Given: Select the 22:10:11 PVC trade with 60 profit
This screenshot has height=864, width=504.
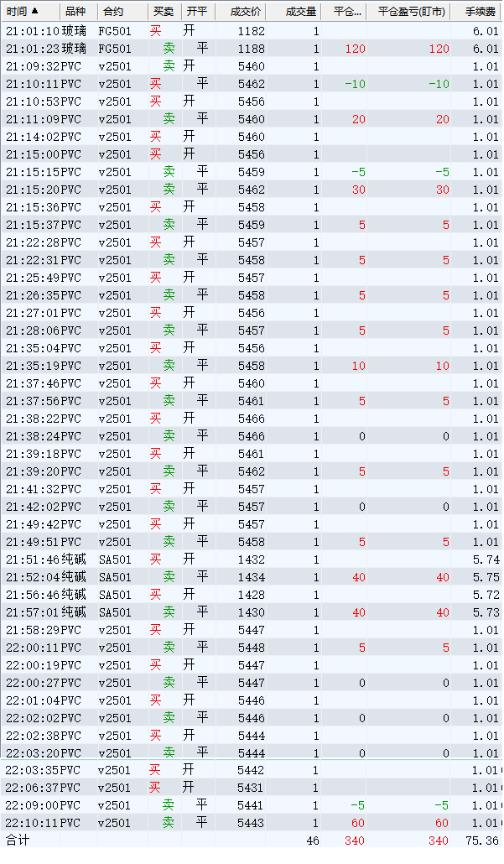Looking at the screenshot, I should click(x=252, y=823).
